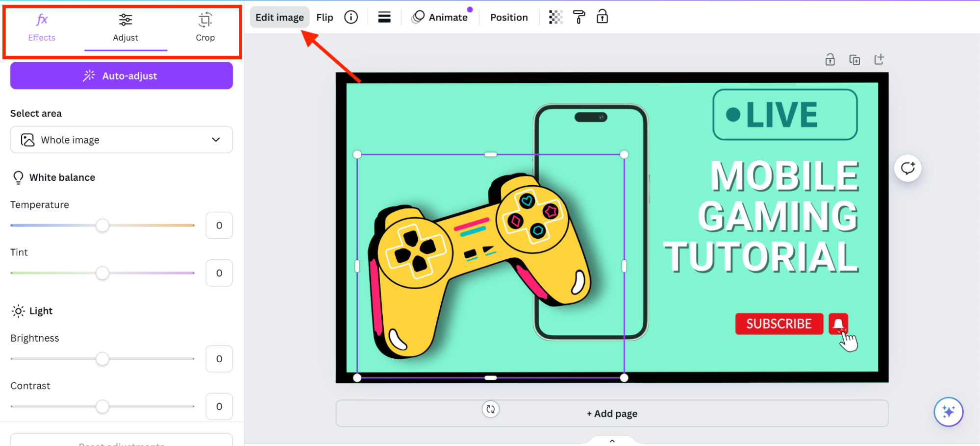Click the Auto-adjust button
The width and height of the screenshot is (980, 446).
coord(121,75)
